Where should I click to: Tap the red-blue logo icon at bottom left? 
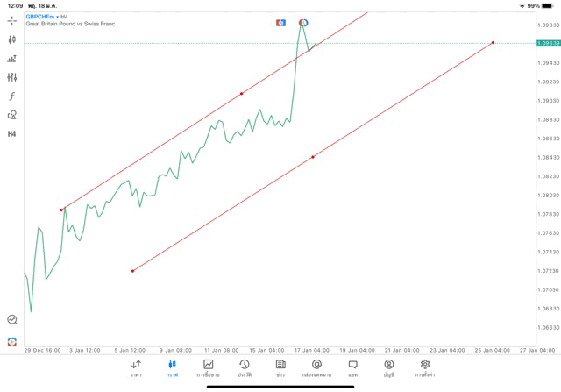[x=12, y=341]
